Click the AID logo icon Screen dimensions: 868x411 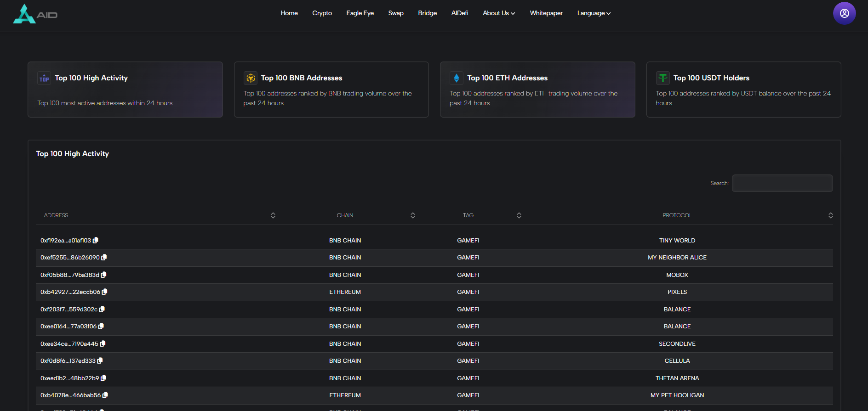tap(25, 14)
